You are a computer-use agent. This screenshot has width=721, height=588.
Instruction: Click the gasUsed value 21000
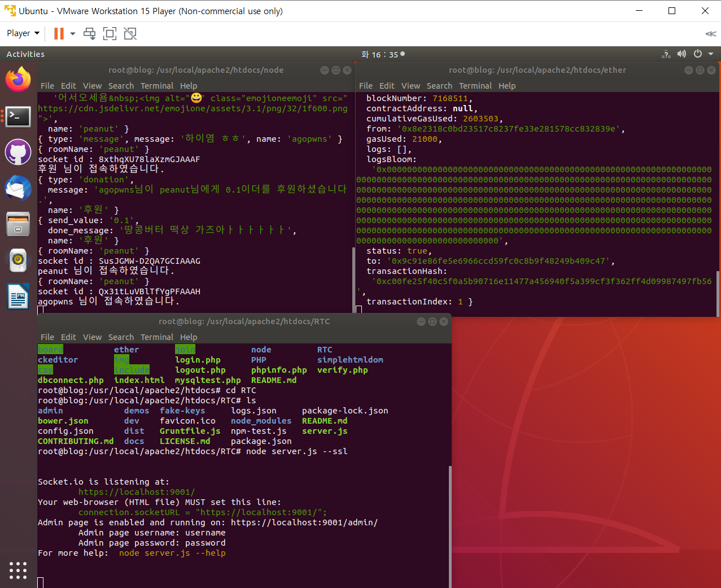(425, 139)
